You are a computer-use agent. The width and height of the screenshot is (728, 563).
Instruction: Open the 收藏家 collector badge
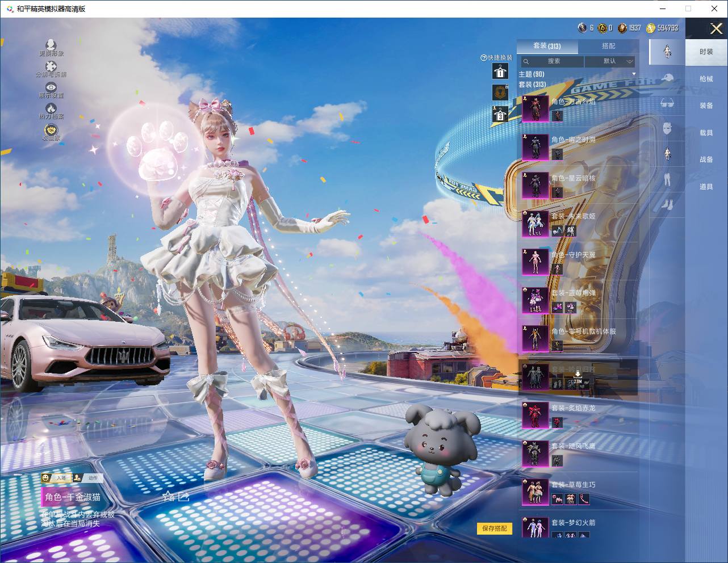(x=51, y=130)
